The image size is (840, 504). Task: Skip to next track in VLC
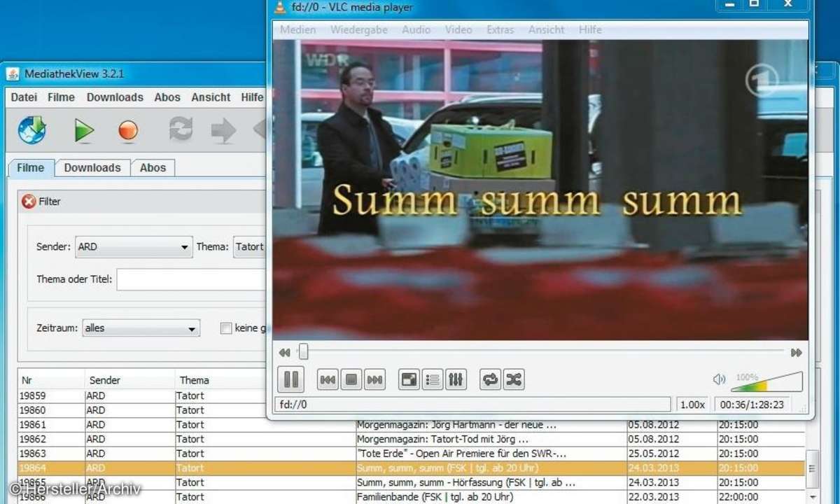click(x=375, y=379)
